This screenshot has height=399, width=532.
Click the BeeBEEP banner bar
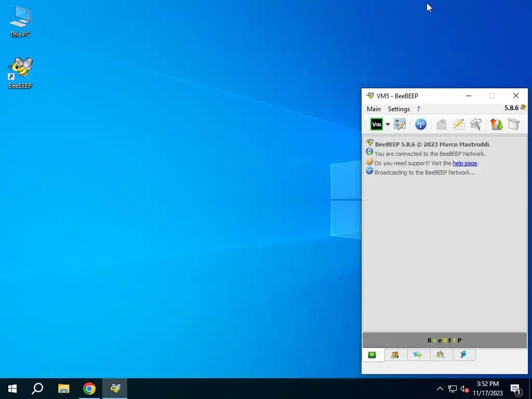point(445,340)
